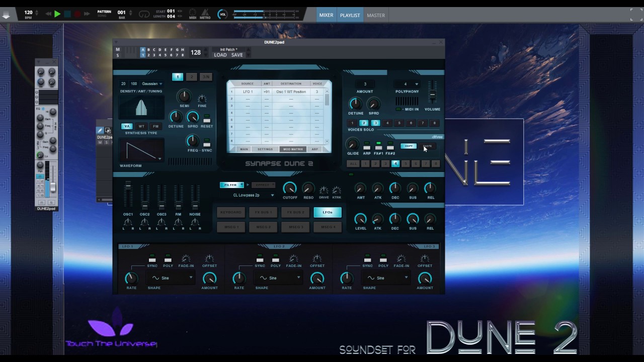The height and width of the screenshot is (362, 644).
Task: Open the SETTINGS display tab
Action: point(265,149)
